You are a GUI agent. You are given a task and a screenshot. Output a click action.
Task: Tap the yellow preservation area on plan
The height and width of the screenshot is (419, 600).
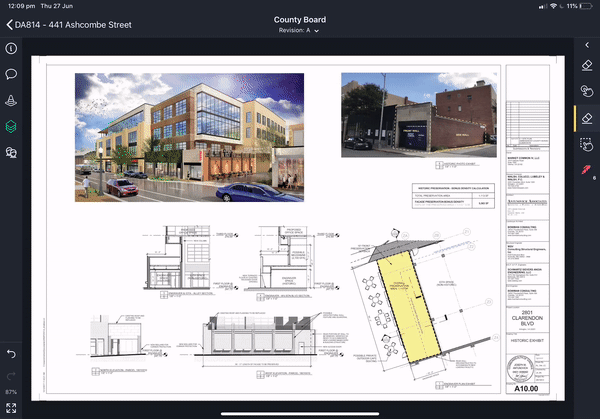pyautogui.click(x=409, y=306)
